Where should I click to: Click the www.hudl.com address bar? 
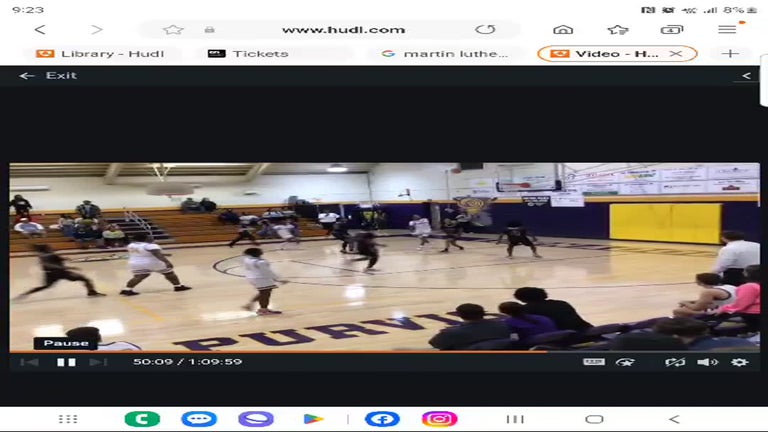[343, 29]
